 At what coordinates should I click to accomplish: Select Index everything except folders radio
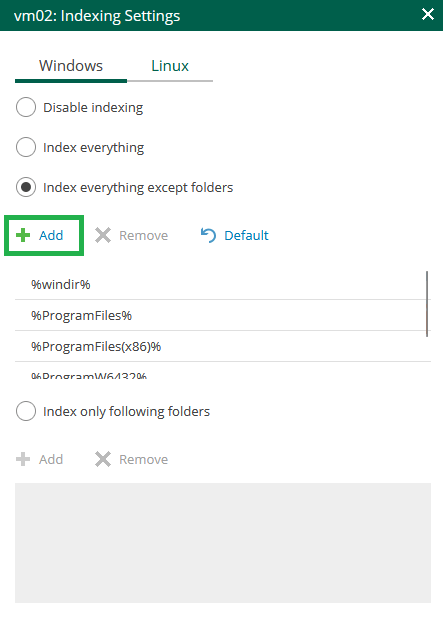coord(26,187)
